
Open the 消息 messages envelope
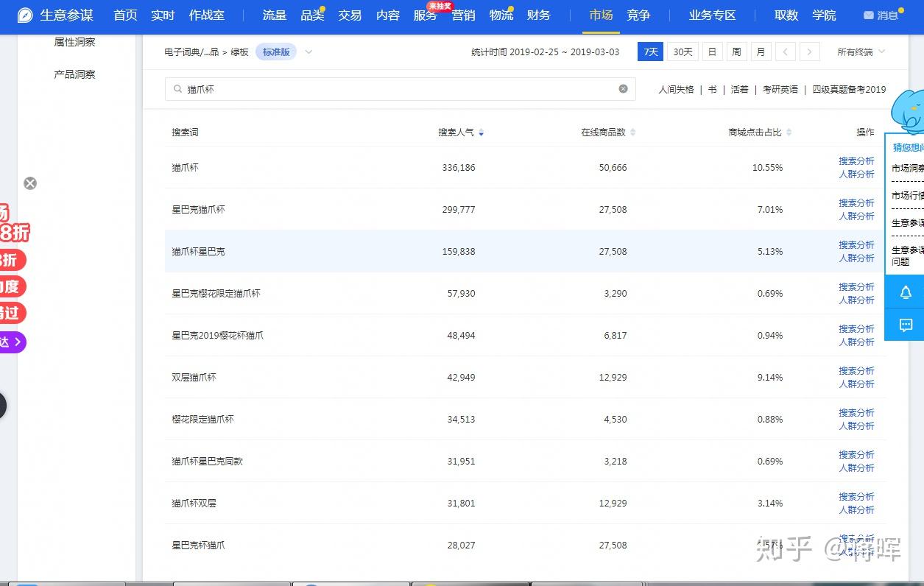pyautogui.click(x=881, y=15)
